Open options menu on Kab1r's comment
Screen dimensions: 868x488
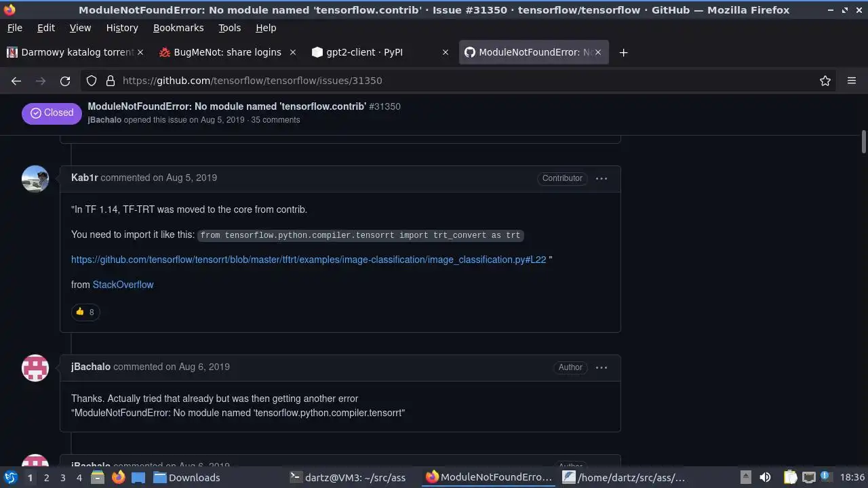click(x=601, y=178)
